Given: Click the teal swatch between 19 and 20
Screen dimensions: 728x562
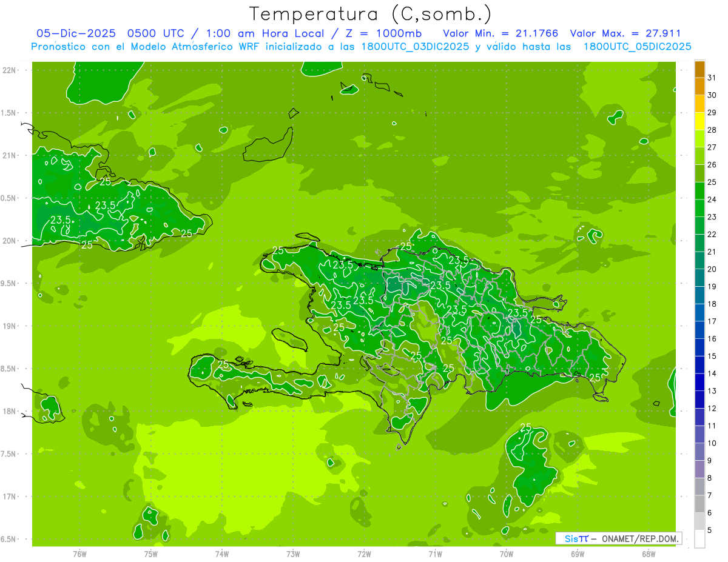Looking at the screenshot, I should tap(699, 278).
